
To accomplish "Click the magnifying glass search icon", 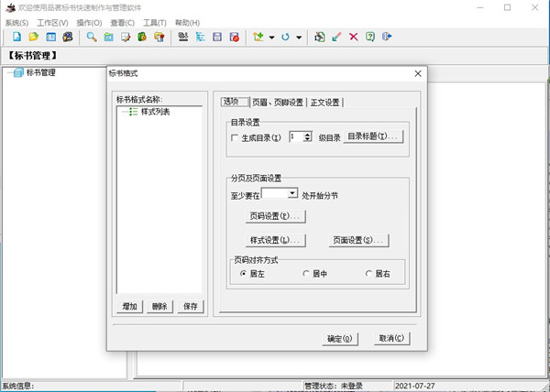I will [x=92, y=37].
